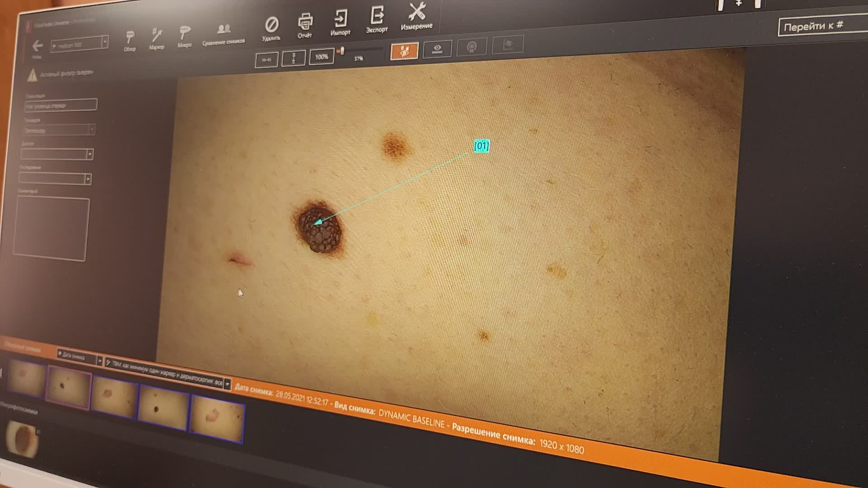The image size is (868, 488).
Task: Open the Дата снимка sort dropdown
Action: point(80,357)
